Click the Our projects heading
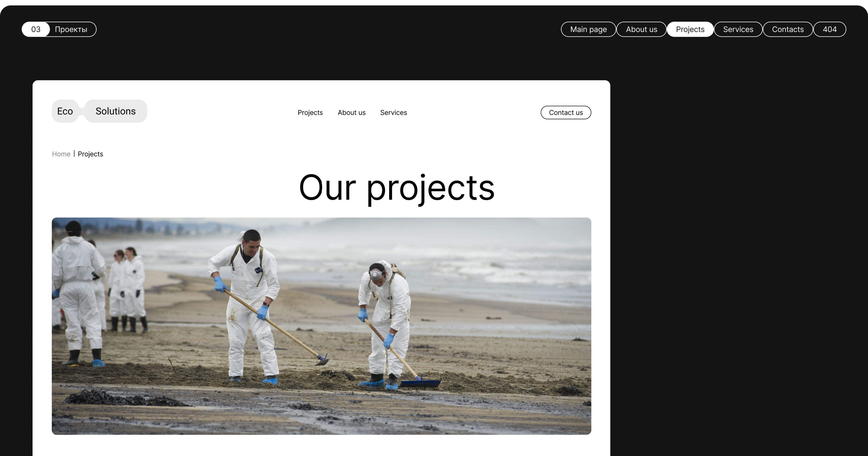Screen dimensions: 868x456 pyautogui.click(x=396, y=188)
